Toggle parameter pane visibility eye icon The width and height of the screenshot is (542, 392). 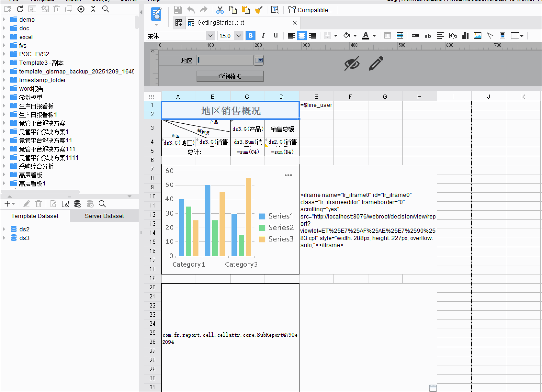pyautogui.click(x=352, y=63)
